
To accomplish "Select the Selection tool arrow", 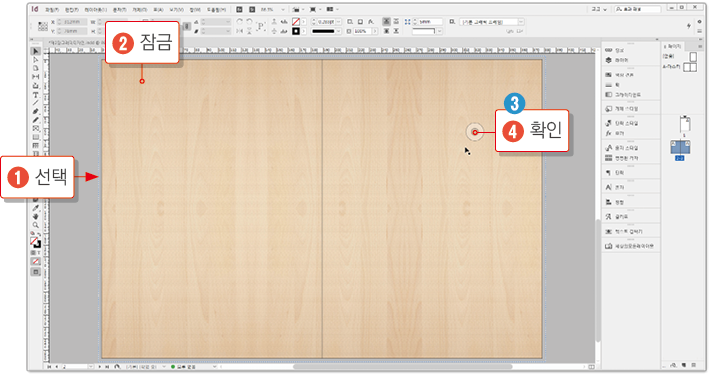I will click(x=36, y=51).
